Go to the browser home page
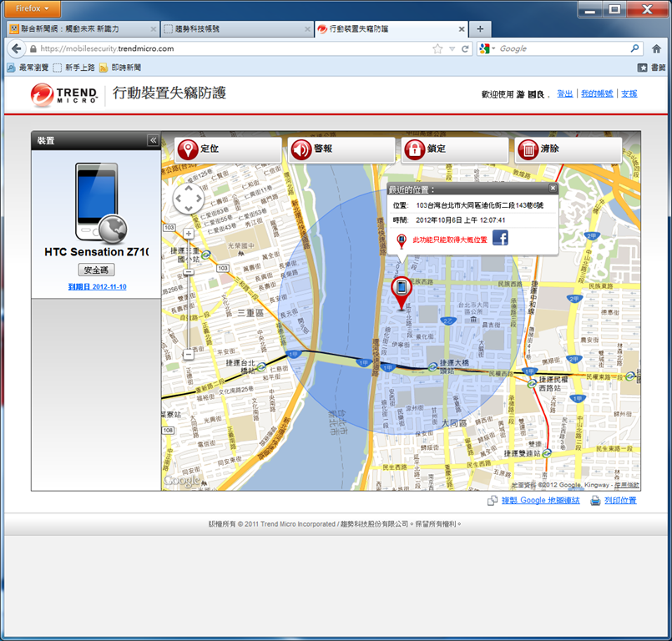 click(x=656, y=49)
